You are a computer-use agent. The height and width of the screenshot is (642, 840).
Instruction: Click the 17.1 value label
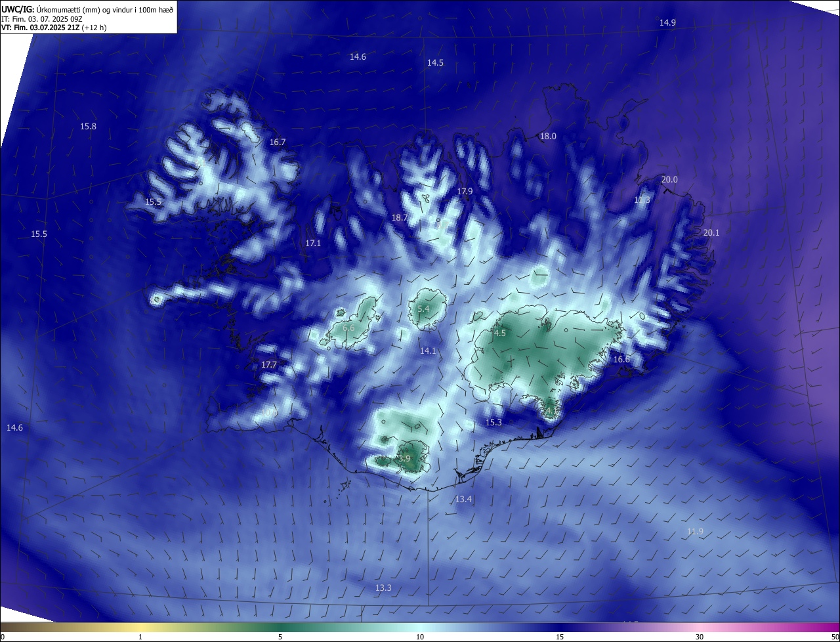click(313, 244)
